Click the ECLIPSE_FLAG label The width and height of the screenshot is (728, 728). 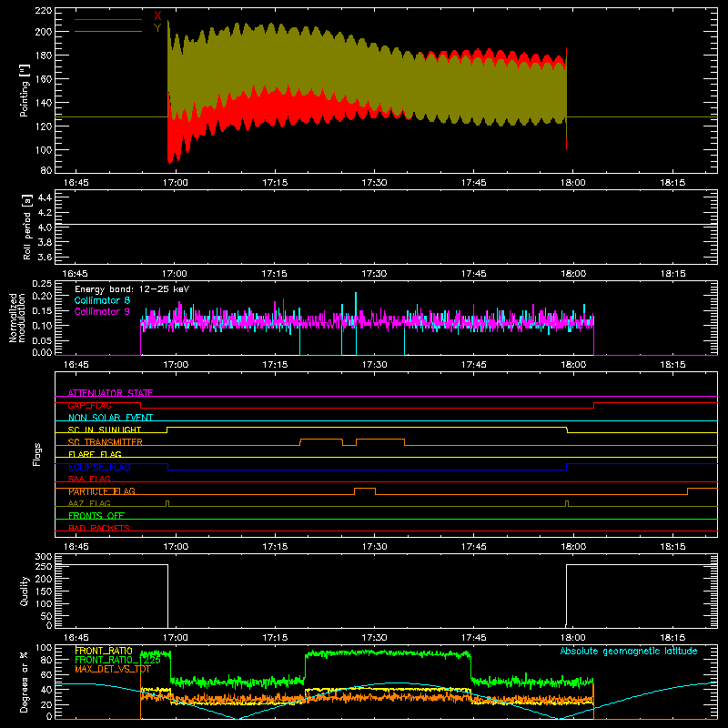point(99,467)
